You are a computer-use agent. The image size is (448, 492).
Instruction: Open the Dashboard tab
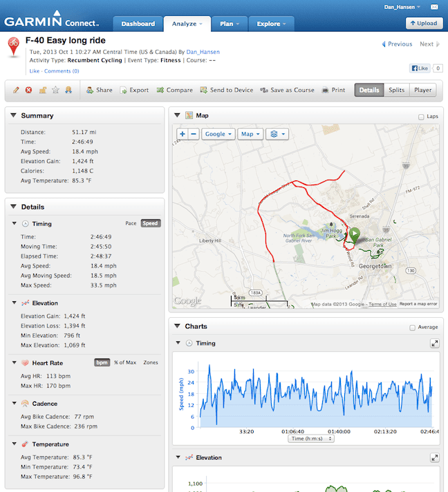pyautogui.click(x=138, y=23)
